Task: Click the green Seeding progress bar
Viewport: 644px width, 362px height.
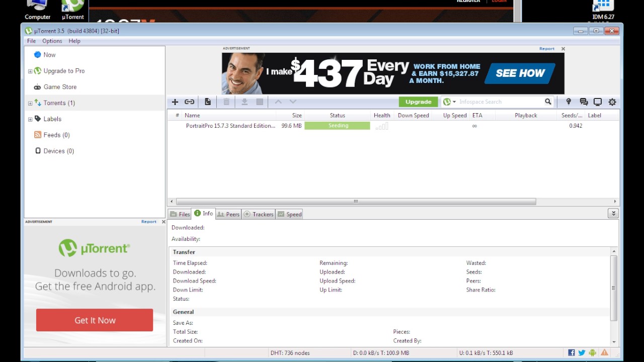Action: tap(337, 126)
